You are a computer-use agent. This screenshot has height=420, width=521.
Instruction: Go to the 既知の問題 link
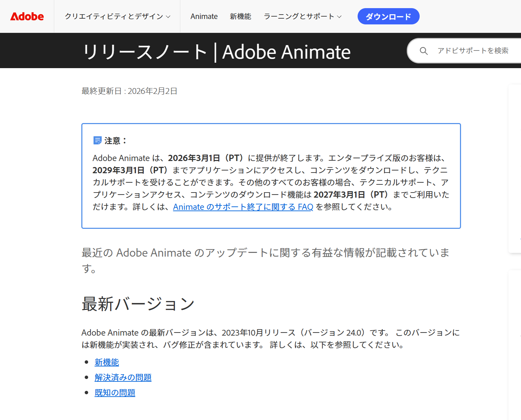point(115,393)
